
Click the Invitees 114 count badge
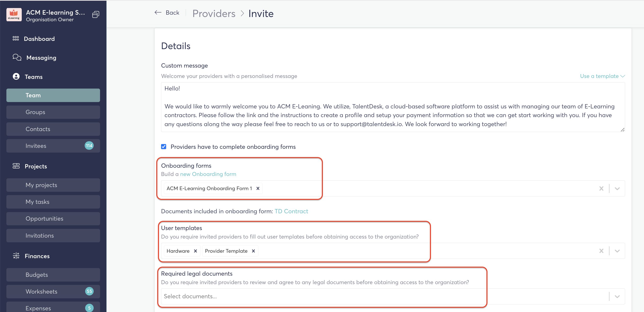tap(89, 145)
